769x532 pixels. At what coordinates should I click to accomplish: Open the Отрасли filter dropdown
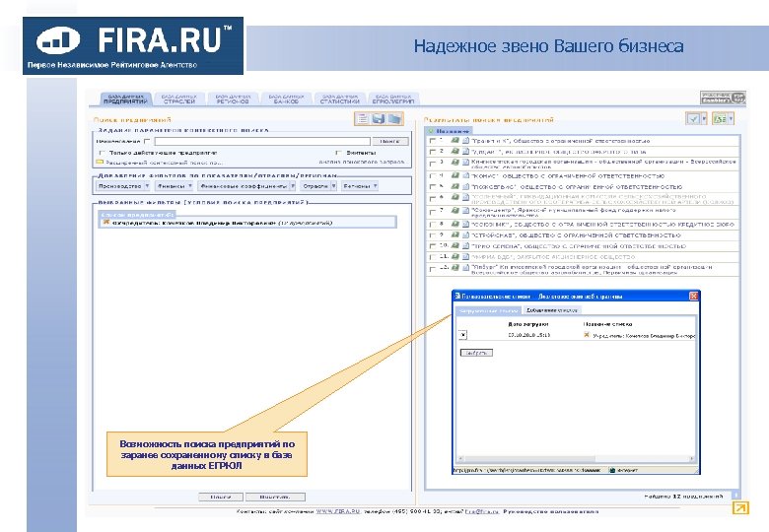(x=318, y=186)
